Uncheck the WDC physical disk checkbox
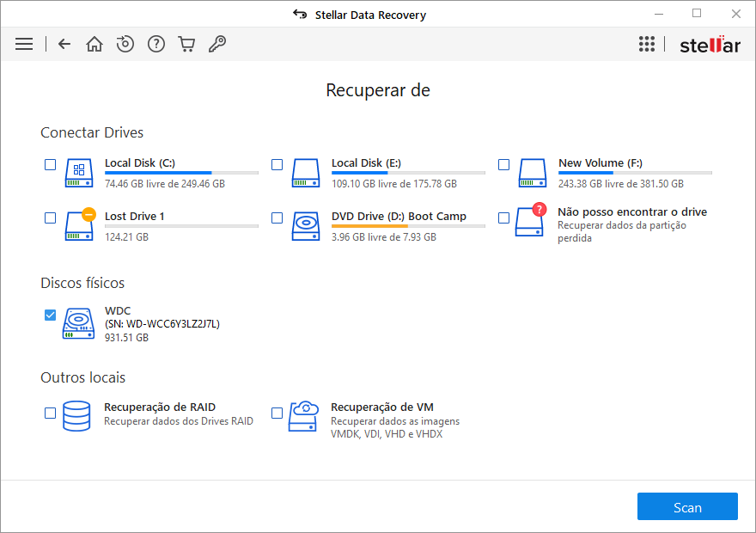Viewport: 756px width, 533px height. 51,316
